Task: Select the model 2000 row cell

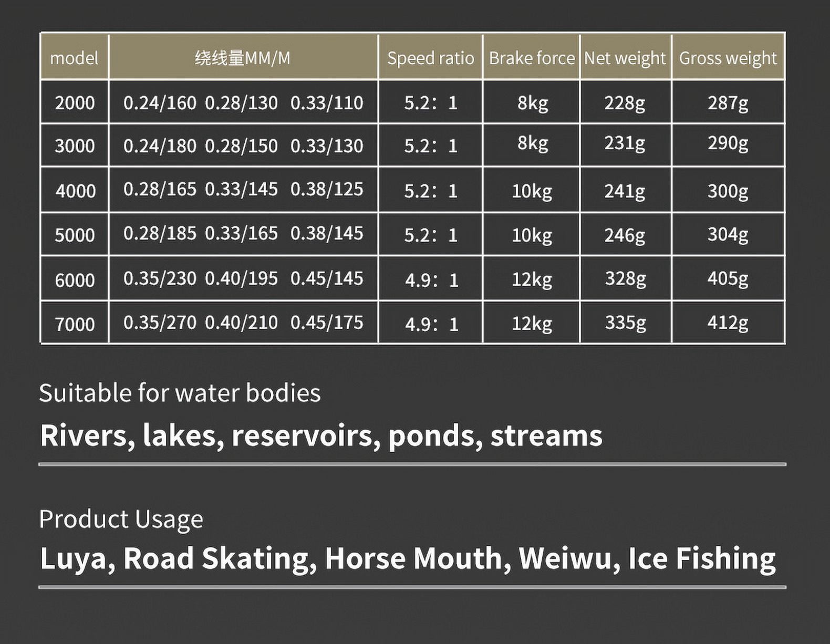Action: 75,102
